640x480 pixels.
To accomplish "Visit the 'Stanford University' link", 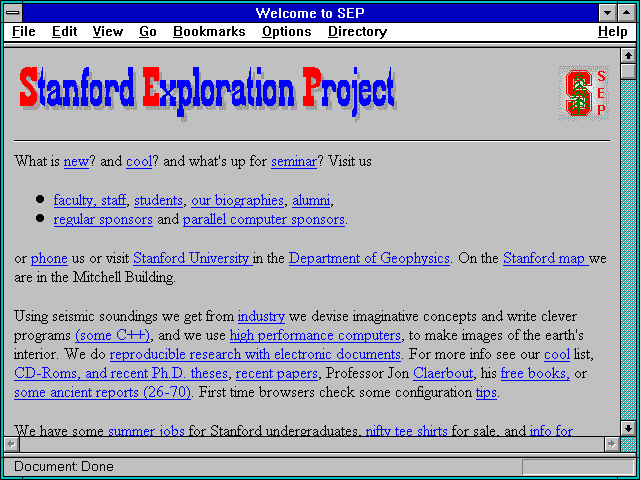I will (193, 259).
